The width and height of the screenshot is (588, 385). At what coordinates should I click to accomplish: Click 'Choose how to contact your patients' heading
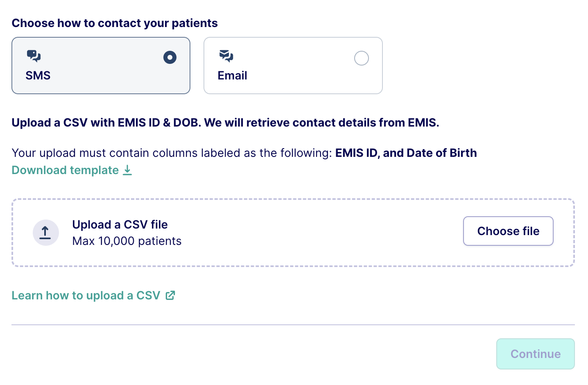pos(115,23)
